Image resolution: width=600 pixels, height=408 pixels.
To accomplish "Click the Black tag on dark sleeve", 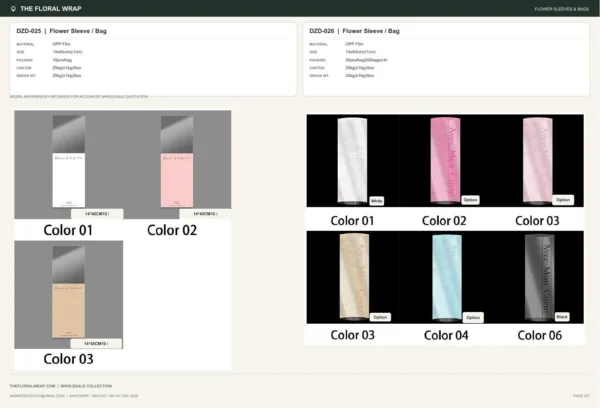I will coord(562,317).
